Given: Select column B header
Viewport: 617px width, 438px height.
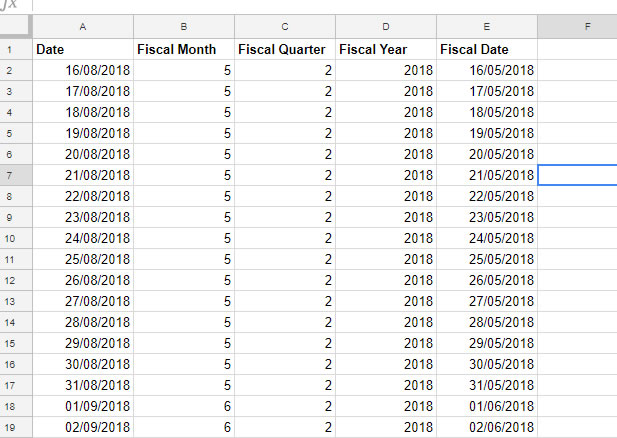Looking at the screenshot, I should tap(184, 27).
